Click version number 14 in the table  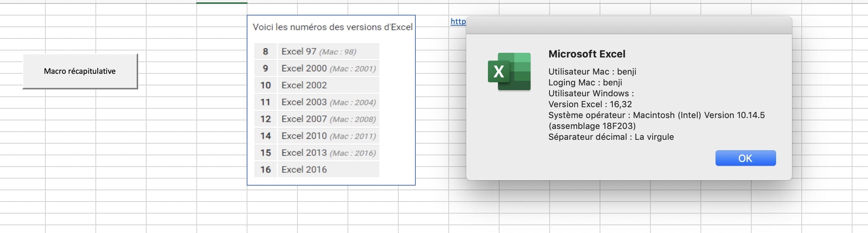(x=265, y=136)
